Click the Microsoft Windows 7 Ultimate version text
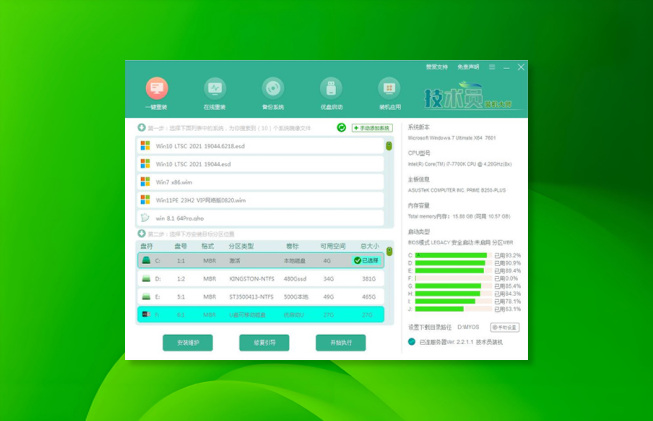This screenshot has height=421, width=653. click(452, 138)
